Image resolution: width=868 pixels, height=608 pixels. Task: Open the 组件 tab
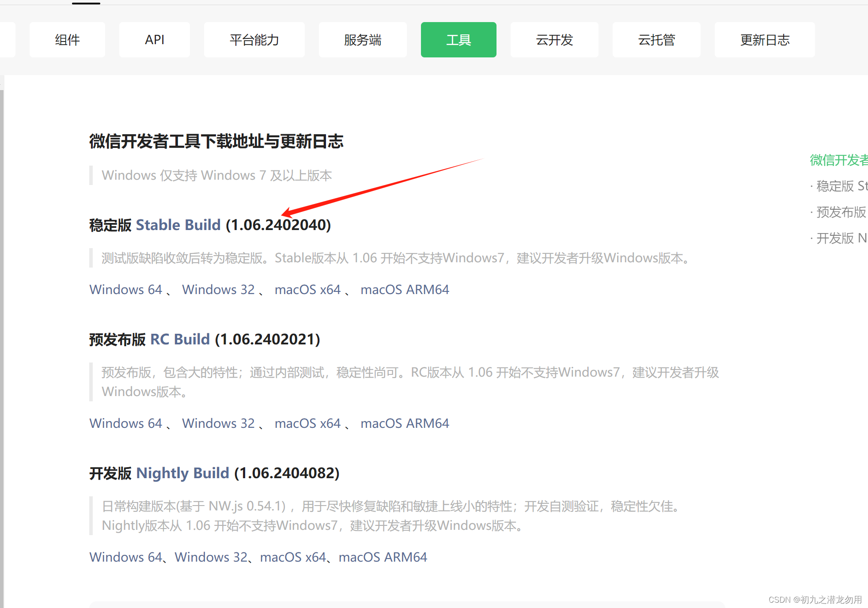click(67, 40)
